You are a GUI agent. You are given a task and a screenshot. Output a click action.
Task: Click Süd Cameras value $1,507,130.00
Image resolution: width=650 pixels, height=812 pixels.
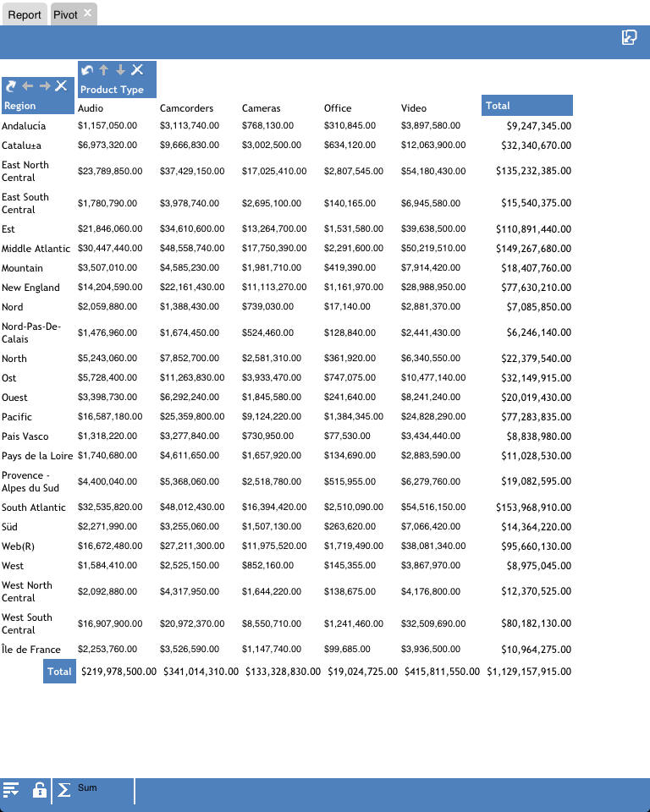tap(272, 526)
